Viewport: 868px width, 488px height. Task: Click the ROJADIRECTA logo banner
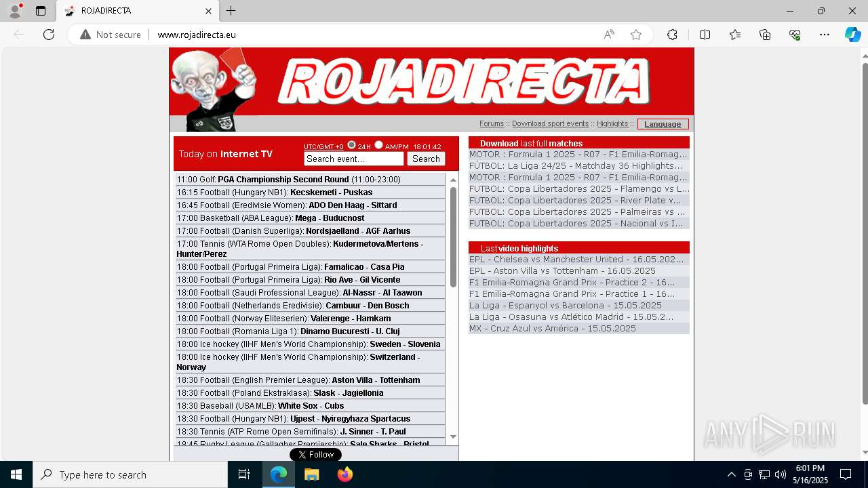464,81
